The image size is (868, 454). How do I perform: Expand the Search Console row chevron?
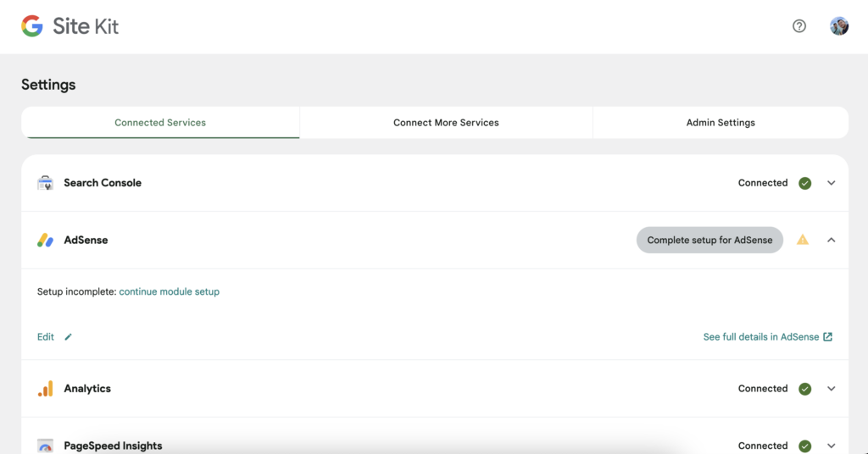click(x=832, y=183)
